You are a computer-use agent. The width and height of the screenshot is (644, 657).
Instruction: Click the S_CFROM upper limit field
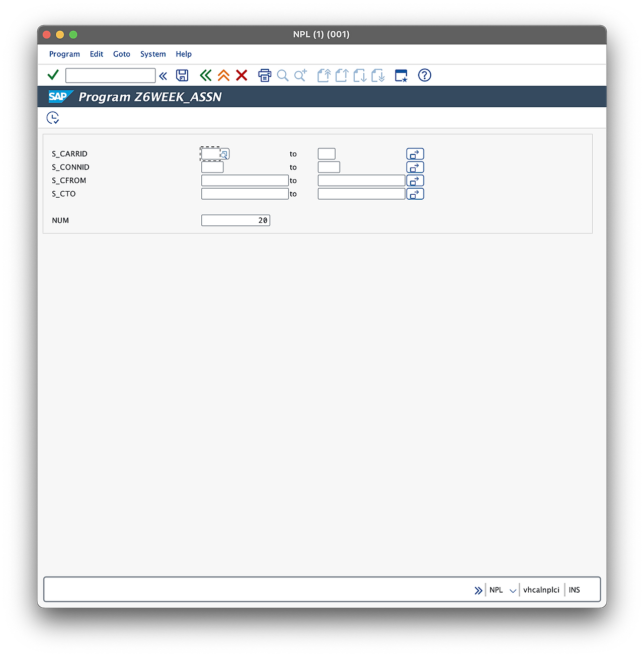(x=362, y=180)
